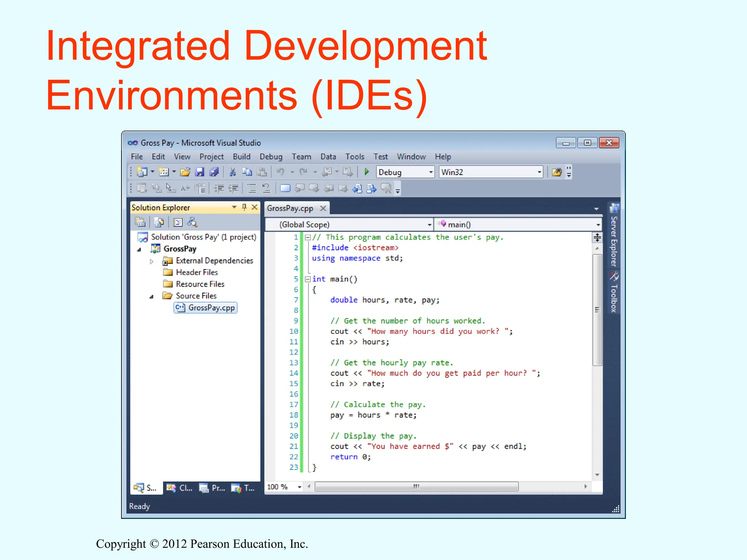Collapse the comment outline on line 1
Screen dimensions: 747x560
307,237
